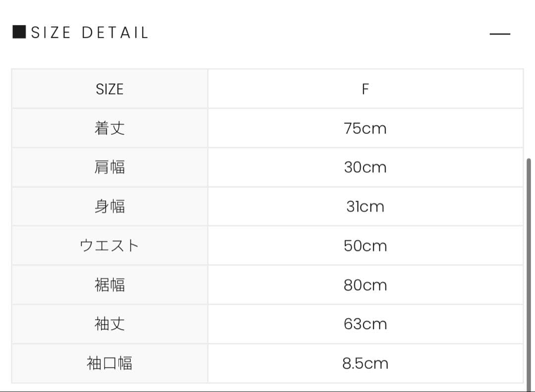This screenshot has width=535, height=392.
Task: Click the 身幅 row label
Action: click(109, 207)
